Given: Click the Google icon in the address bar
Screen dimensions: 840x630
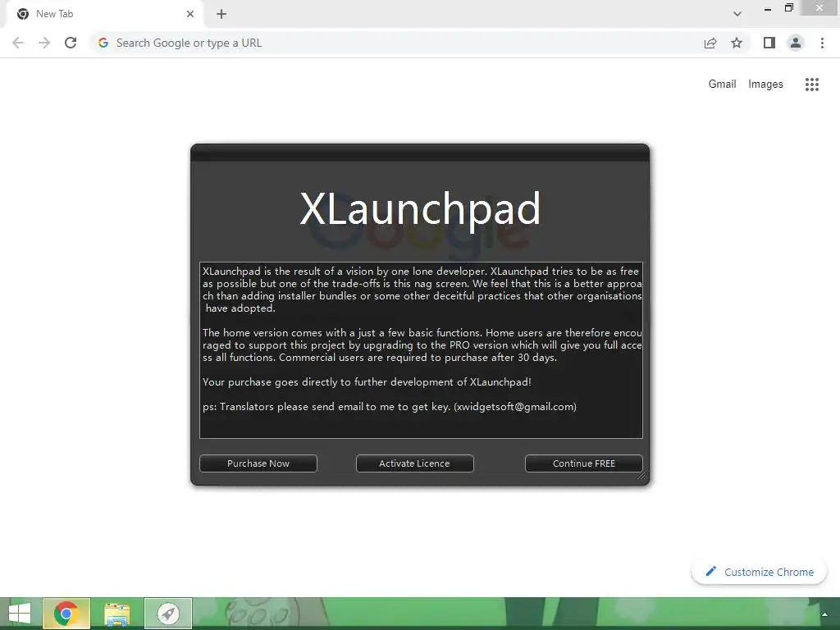Looking at the screenshot, I should [x=103, y=43].
